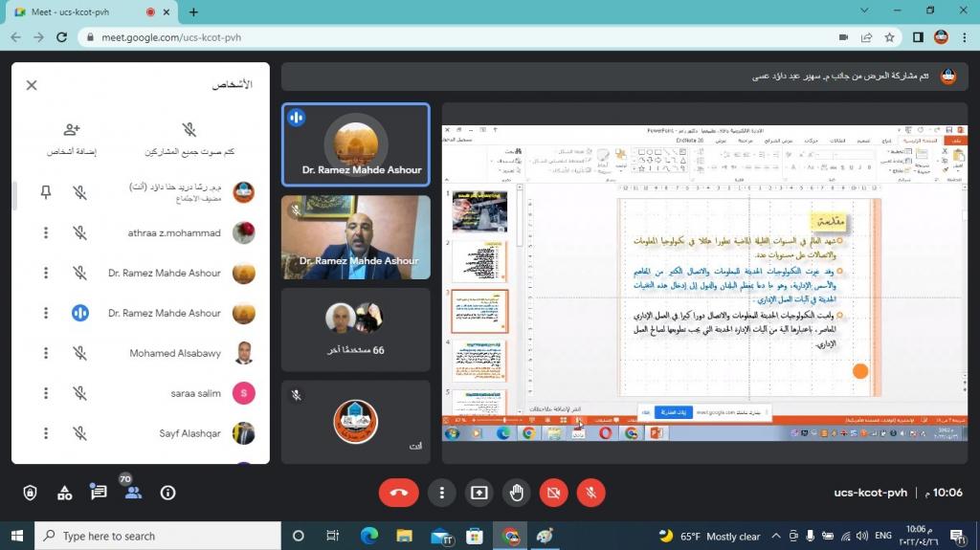The height and width of the screenshot is (550, 980).
Task: Click the raise hand icon
Action: [517, 493]
